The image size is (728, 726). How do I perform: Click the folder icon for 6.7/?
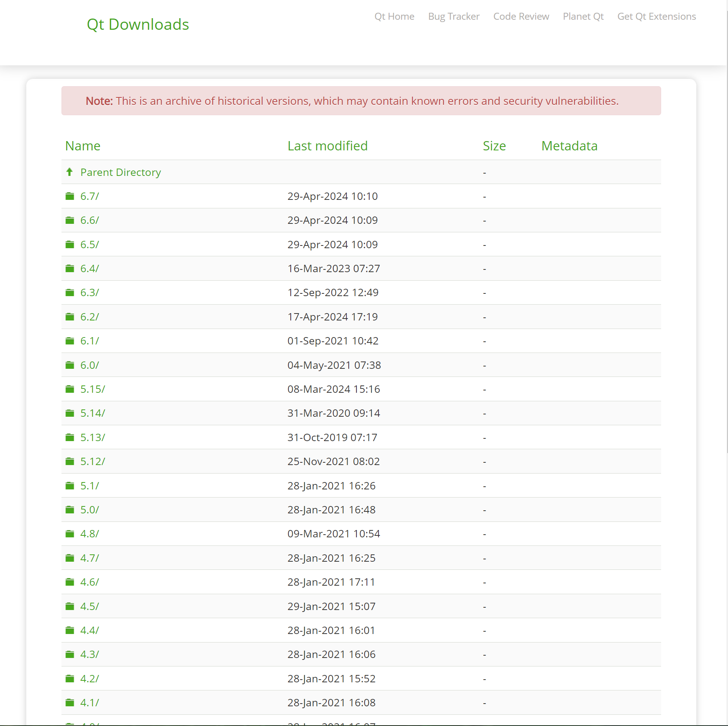[x=70, y=196]
